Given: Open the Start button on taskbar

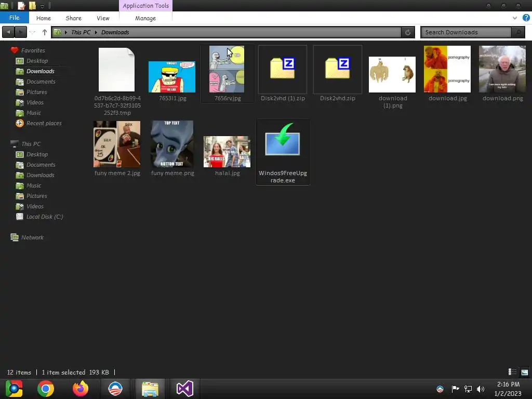Looking at the screenshot, I should pyautogui.click(x=14, y=389).
